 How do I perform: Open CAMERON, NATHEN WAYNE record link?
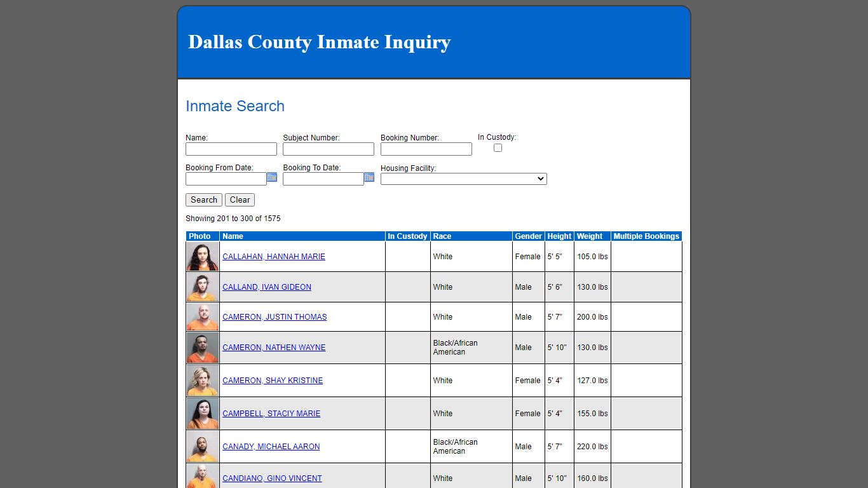(x=274, y=348)
